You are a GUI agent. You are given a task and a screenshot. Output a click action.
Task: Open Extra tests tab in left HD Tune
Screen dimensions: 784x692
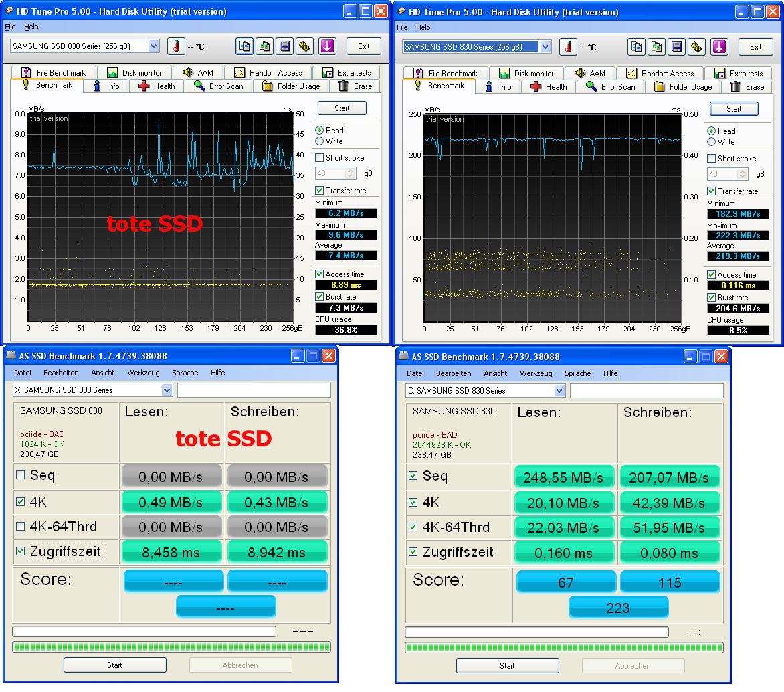click(x=347, y=72)
